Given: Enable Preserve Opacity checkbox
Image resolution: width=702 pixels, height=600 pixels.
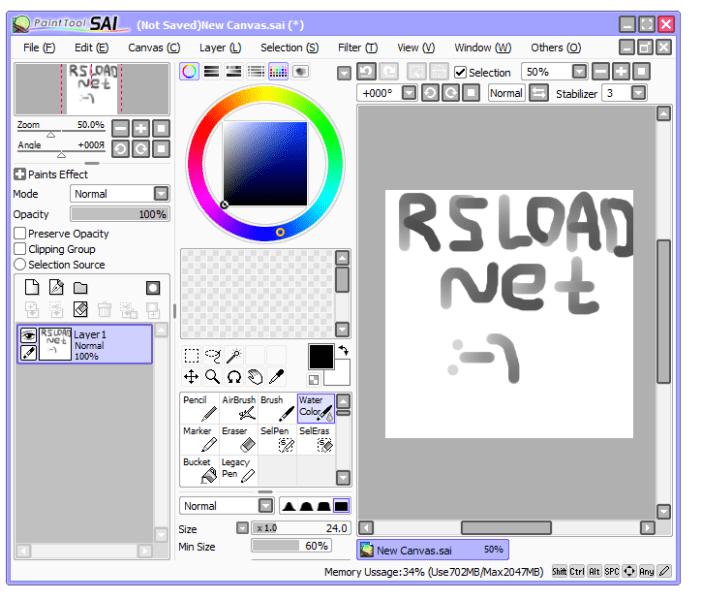Looking at the screenshot, I should point(20,233).
